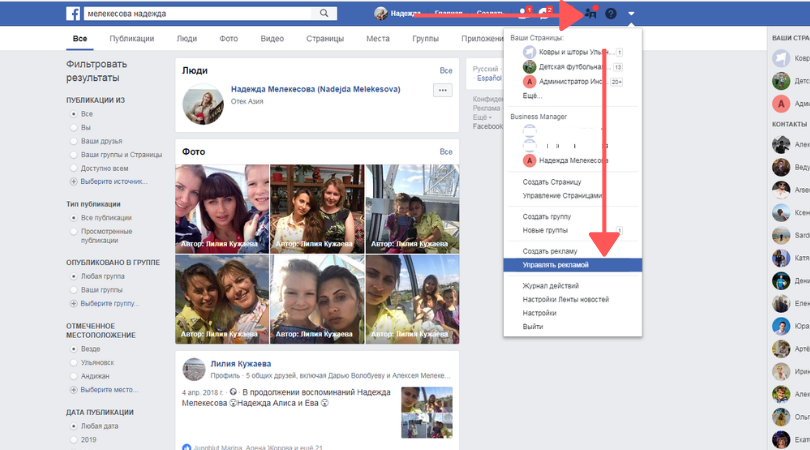Image resolution: width=810 pixels, height=450 pixels.
Task: Switch to the Люди tab
Action: point(186,38)
